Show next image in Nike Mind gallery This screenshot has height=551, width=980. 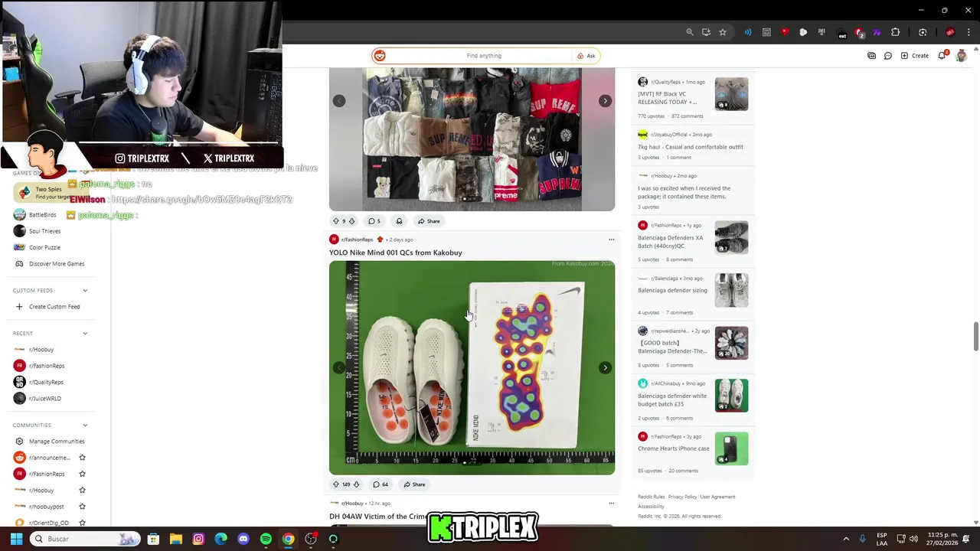tap(605, 368)
